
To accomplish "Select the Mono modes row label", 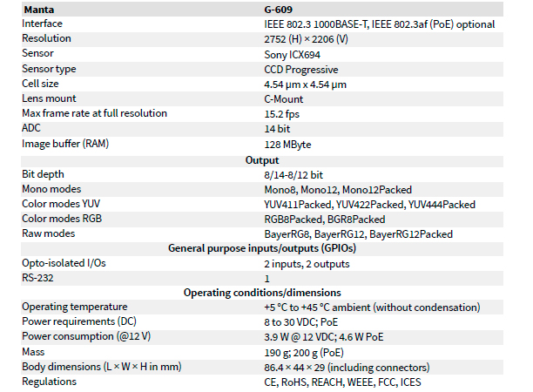I will click(x=51, y=189).
